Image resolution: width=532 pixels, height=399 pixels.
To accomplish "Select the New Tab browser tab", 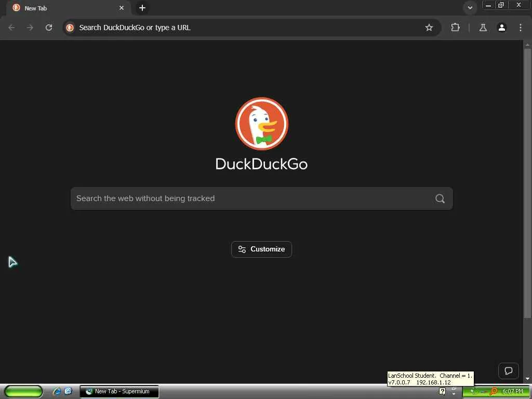I will click(x=68, y=8).
